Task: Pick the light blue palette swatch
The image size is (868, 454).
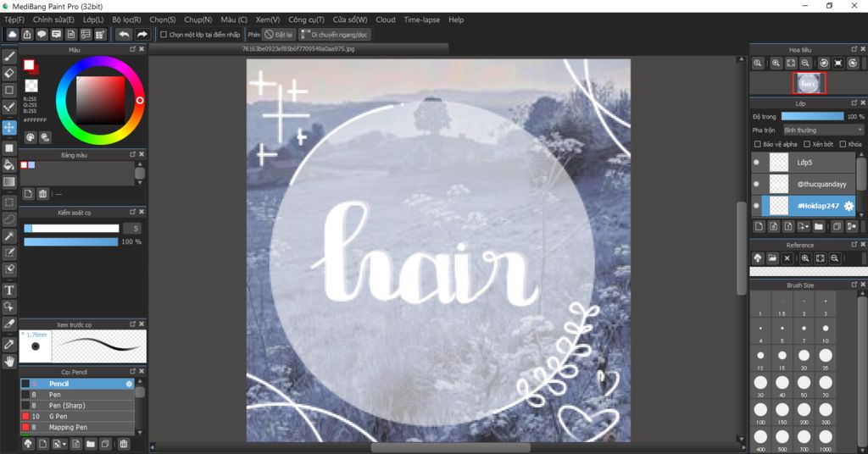Action: coord(31,165)
